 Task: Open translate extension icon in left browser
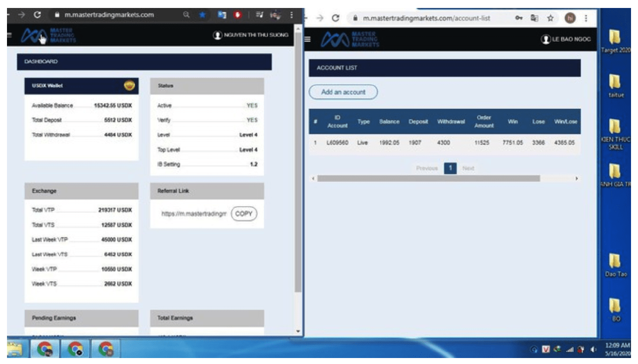(223, 15)
